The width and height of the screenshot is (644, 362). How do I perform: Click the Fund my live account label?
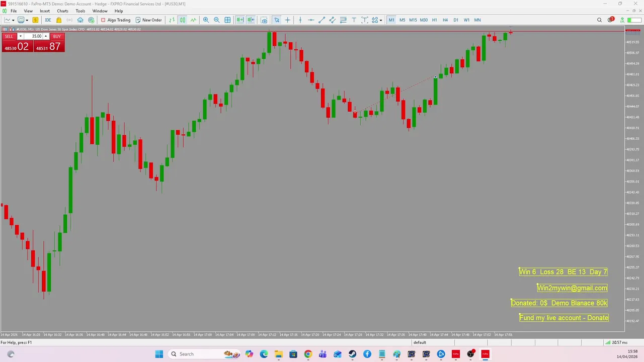pos(564,318)
